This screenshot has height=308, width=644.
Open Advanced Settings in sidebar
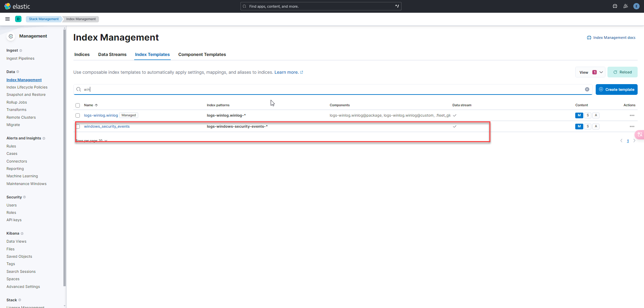[x=23, y=287]
